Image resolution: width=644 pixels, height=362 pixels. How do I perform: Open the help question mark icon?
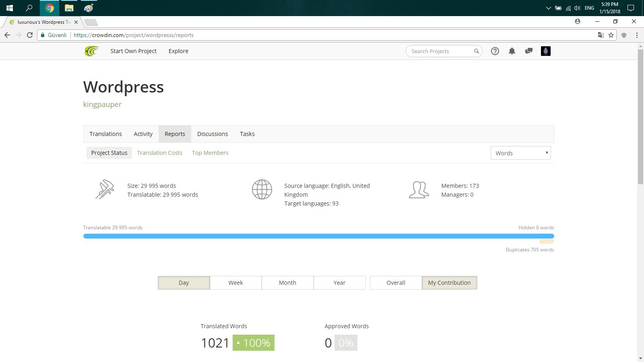click(x=495, y=51)
